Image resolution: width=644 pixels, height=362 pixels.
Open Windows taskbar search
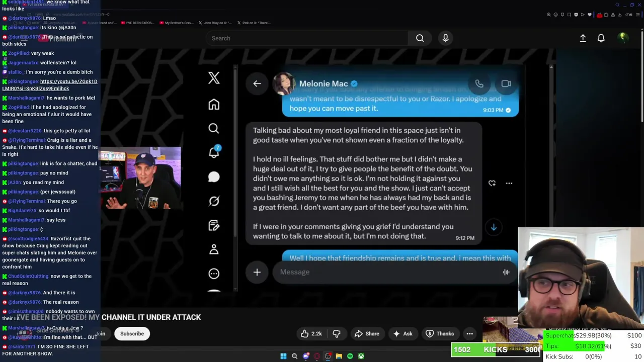[x=294, y=356]
